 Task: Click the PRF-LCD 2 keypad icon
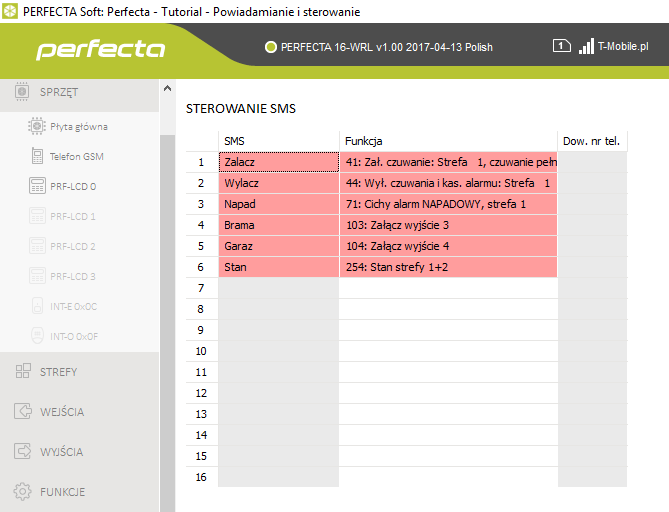(37, 246)
